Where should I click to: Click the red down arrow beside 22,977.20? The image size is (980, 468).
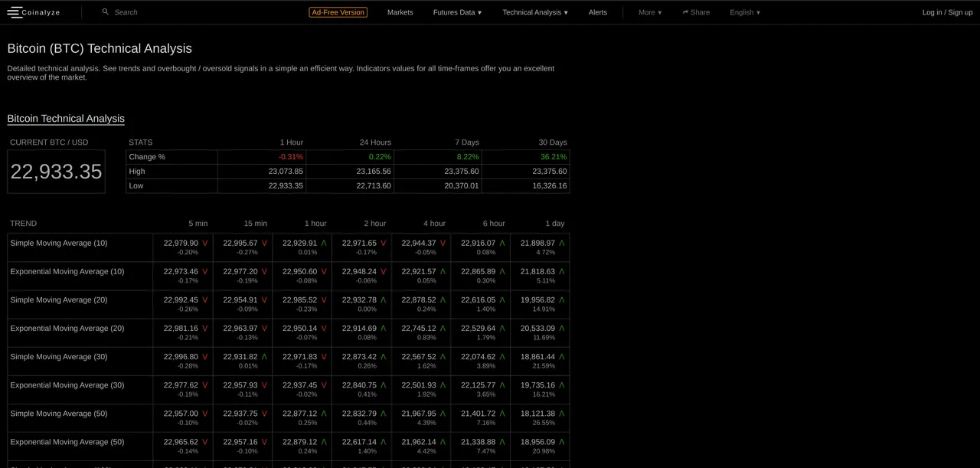click(264, 272)
